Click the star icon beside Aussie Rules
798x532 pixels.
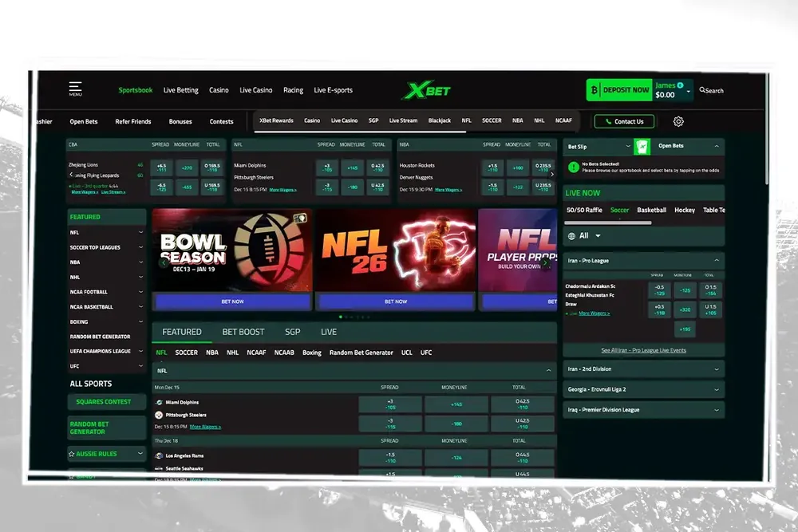[x=72, y=454]
